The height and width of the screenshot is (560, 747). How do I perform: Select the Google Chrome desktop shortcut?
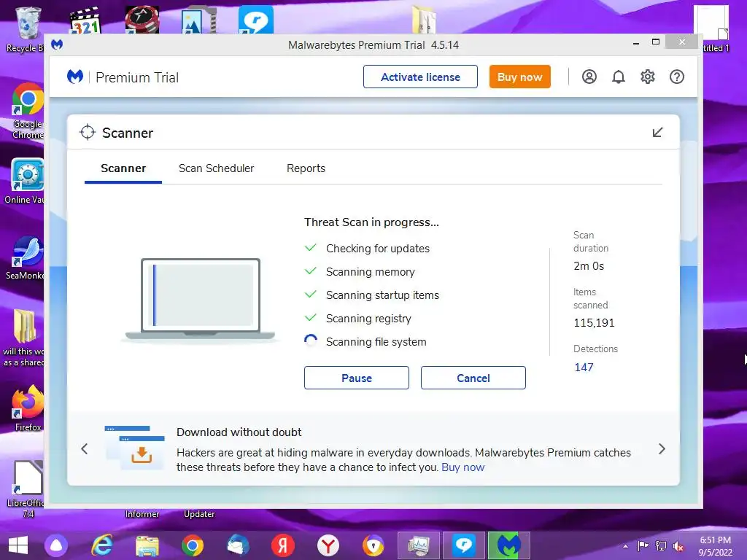28,112
